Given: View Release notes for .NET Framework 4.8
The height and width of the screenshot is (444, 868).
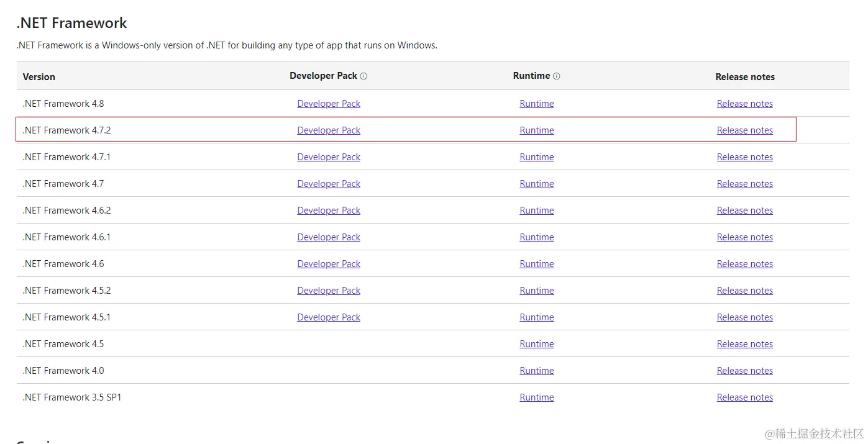Looking at the screenshot, I should (745, 104).
